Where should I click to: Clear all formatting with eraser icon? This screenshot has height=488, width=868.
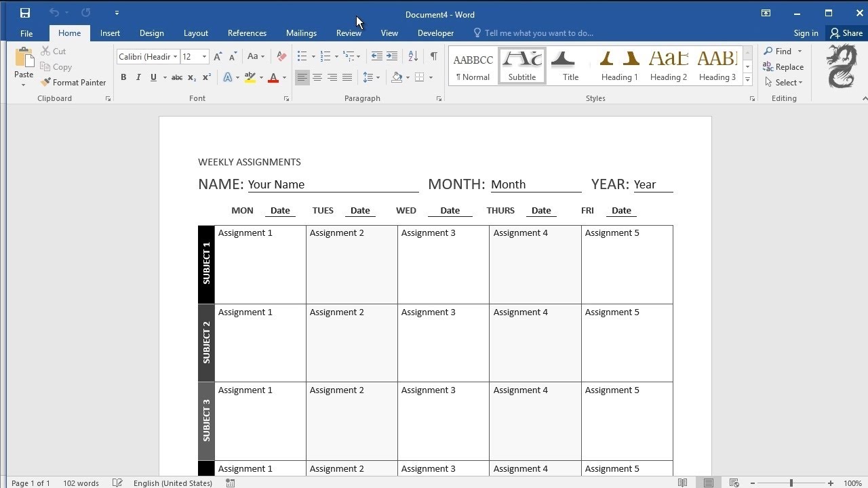pos(281,56)
